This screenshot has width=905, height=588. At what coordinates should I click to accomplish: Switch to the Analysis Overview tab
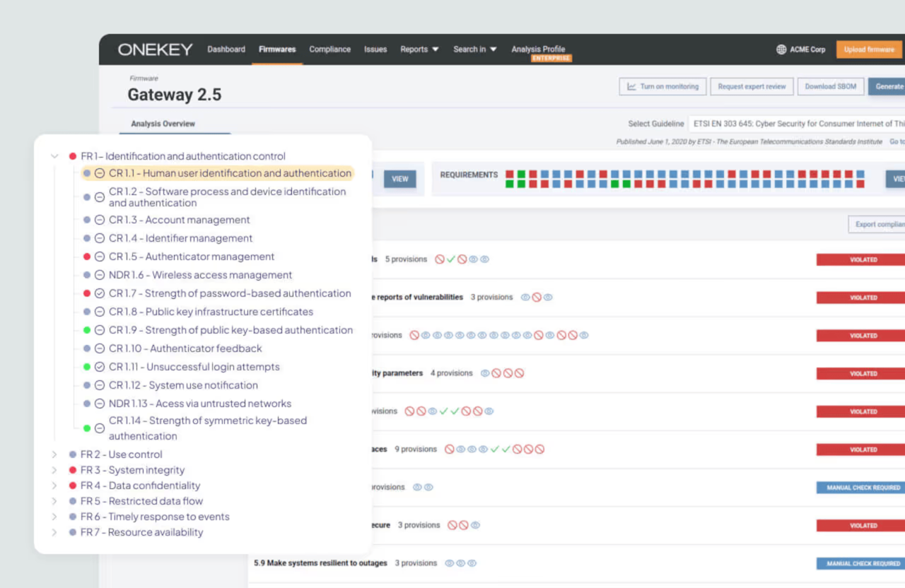(x=163, y=124)
